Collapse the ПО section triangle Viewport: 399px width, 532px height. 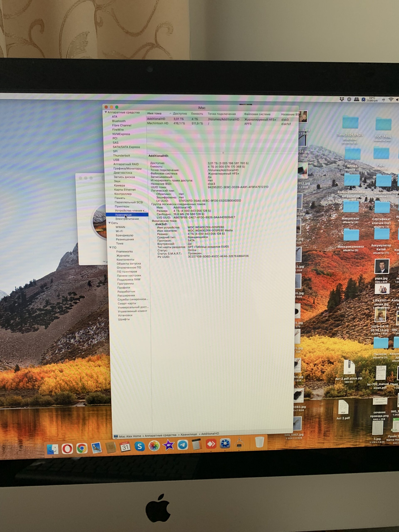coord(110,247)
